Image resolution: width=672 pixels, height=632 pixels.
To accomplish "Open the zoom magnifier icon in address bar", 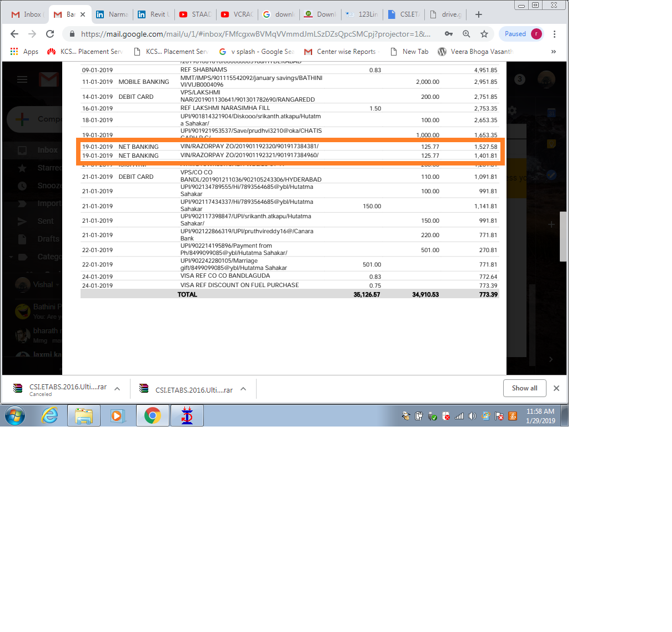I will [467, 34].
